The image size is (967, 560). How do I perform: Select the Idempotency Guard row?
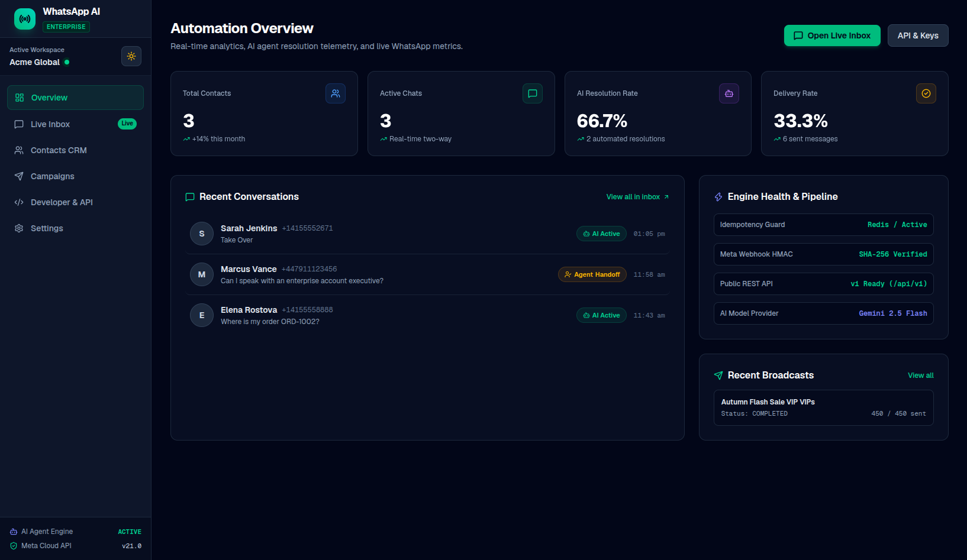(x=824, y=225)
